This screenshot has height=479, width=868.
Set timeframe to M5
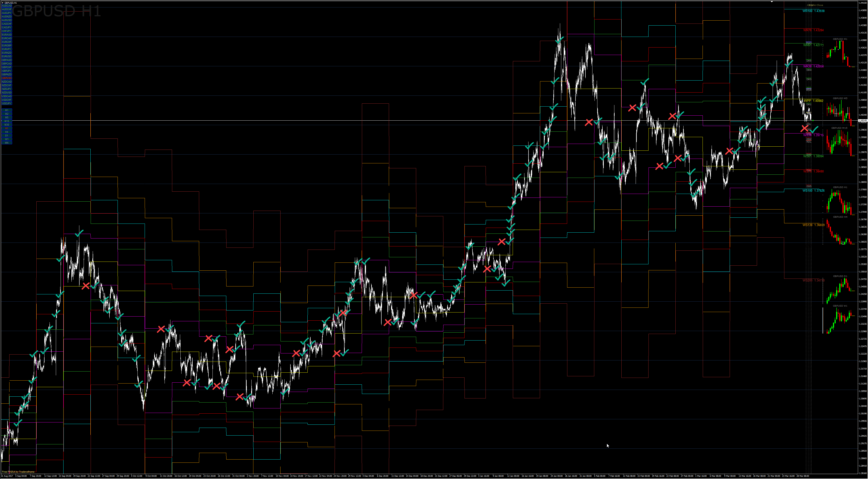[7, 118]
